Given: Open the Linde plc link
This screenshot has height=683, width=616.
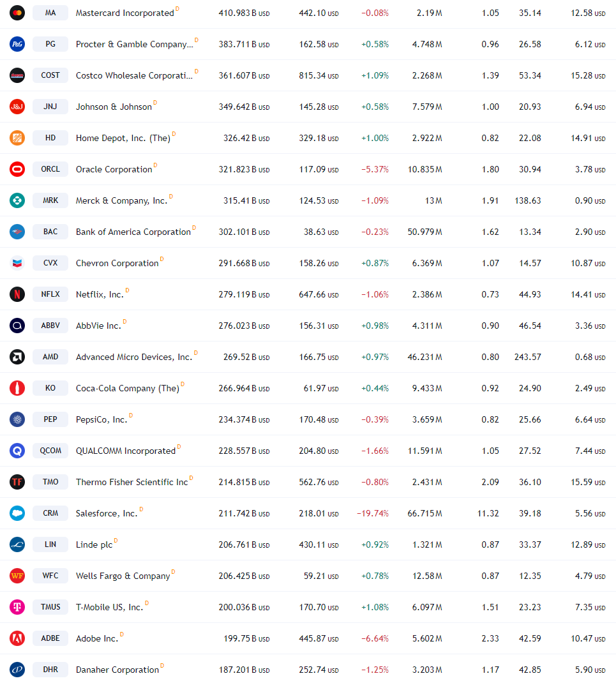Looking at the screenshot, I should [94, 544].
